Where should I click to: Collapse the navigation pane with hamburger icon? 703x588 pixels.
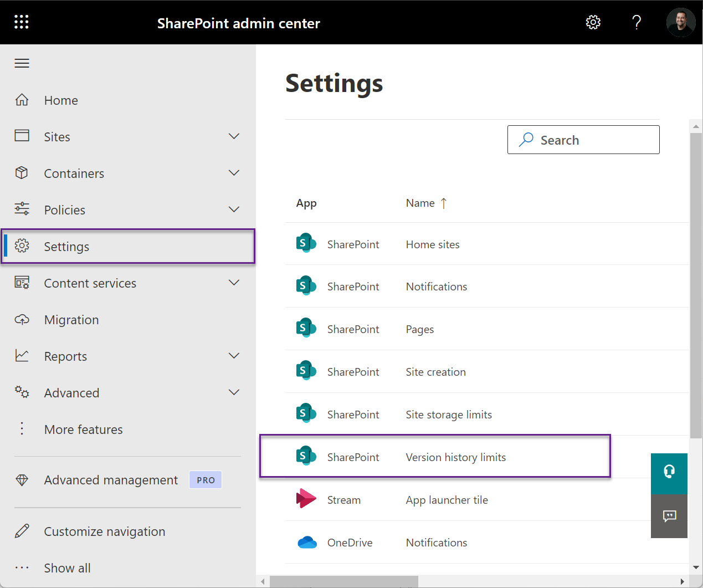coord(22,63)
